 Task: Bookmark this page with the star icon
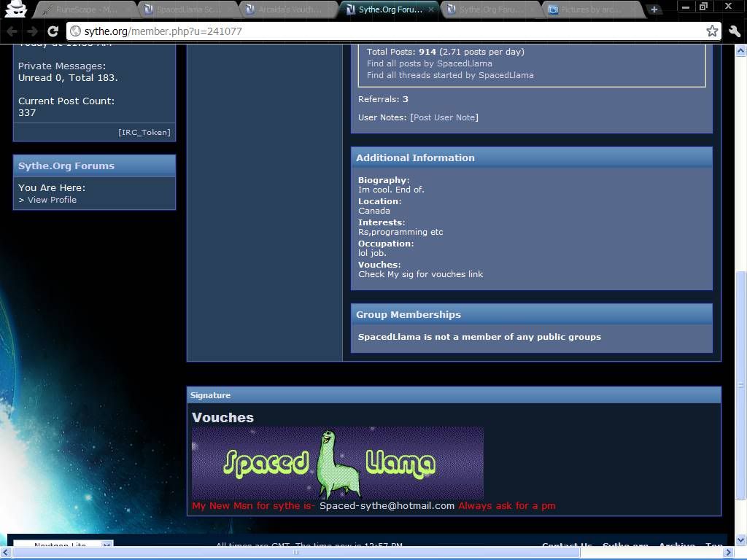click(712, 31)
